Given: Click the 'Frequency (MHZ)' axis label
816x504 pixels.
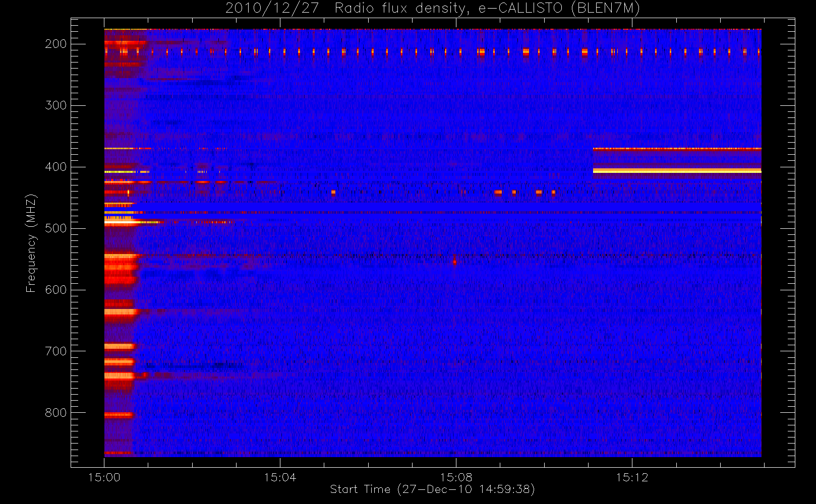Looking at the screenshot, I should click(x=31, y=243).
